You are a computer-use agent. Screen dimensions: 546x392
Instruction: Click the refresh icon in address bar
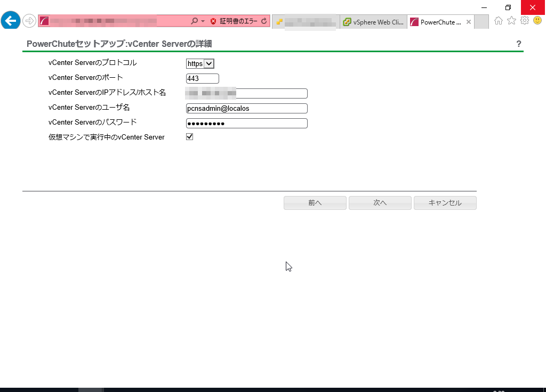pyautogui.click(x=263, y=21)
